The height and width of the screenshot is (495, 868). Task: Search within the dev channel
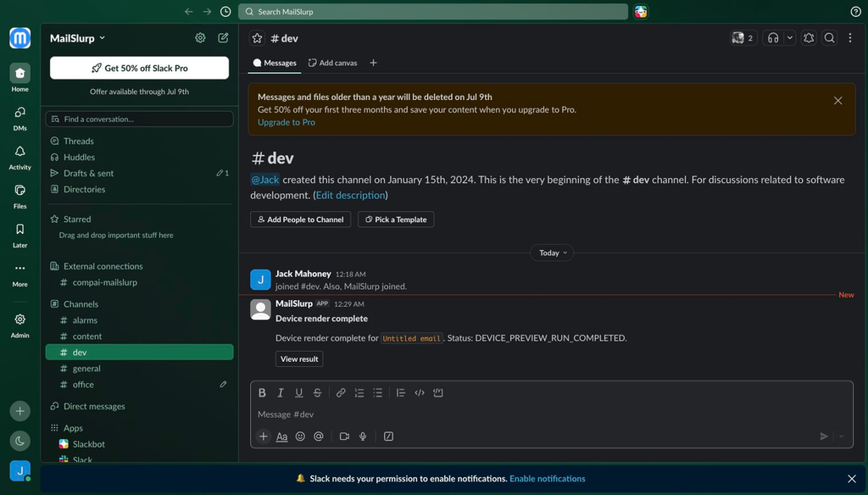tap(829, 37)
